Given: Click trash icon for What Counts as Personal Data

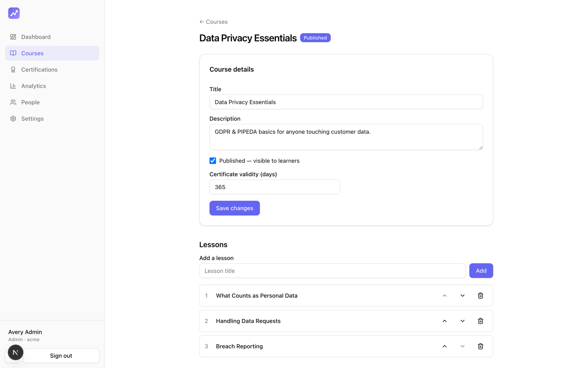Looking at the screenshot, I should [x=480, y=296].
